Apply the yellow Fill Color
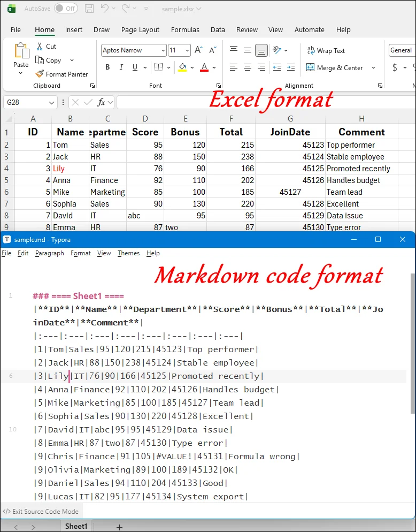 coord(182,67)
